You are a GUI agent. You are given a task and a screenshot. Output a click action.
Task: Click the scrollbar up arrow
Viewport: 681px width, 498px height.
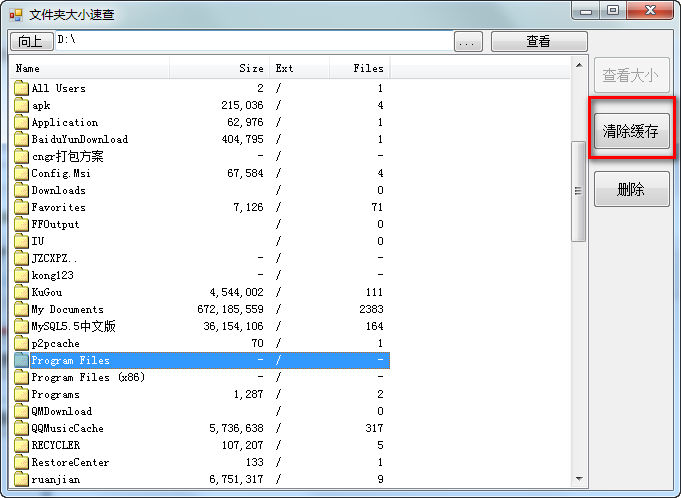[579, 65]
